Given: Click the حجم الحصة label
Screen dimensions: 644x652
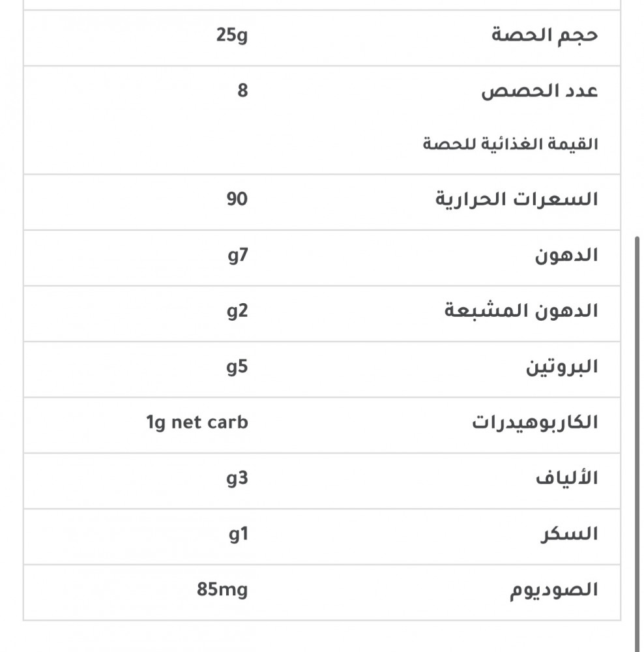Looking at the screenshot, I should [x=545, y=35].
